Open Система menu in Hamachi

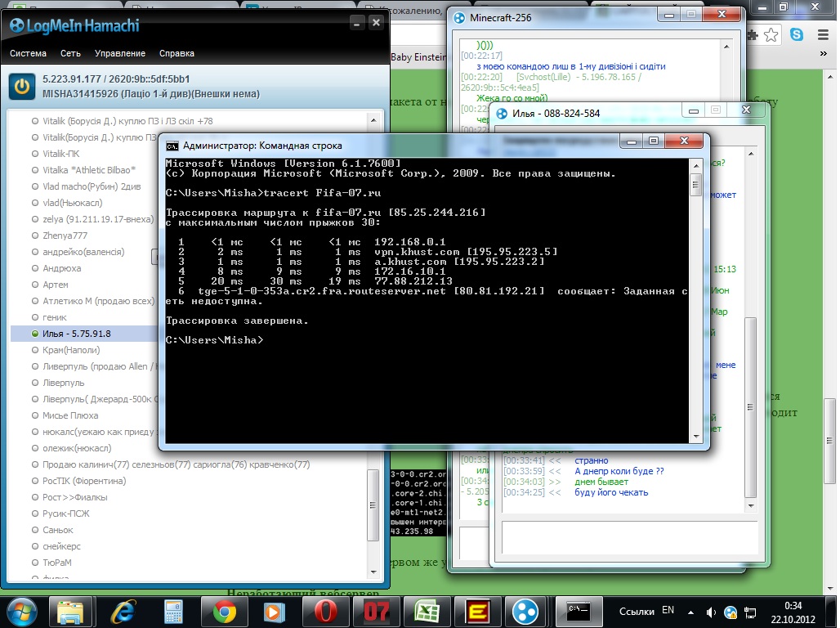coord(28,53)
